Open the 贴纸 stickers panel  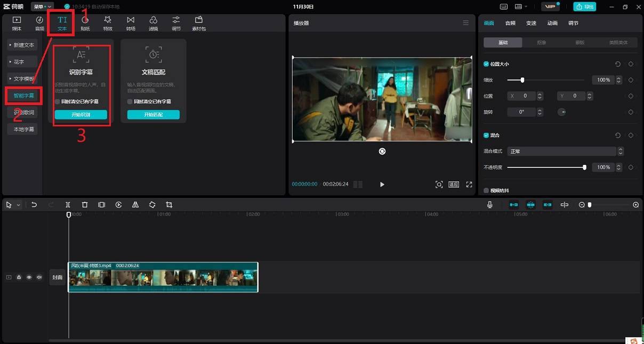(x=85, y=23)
